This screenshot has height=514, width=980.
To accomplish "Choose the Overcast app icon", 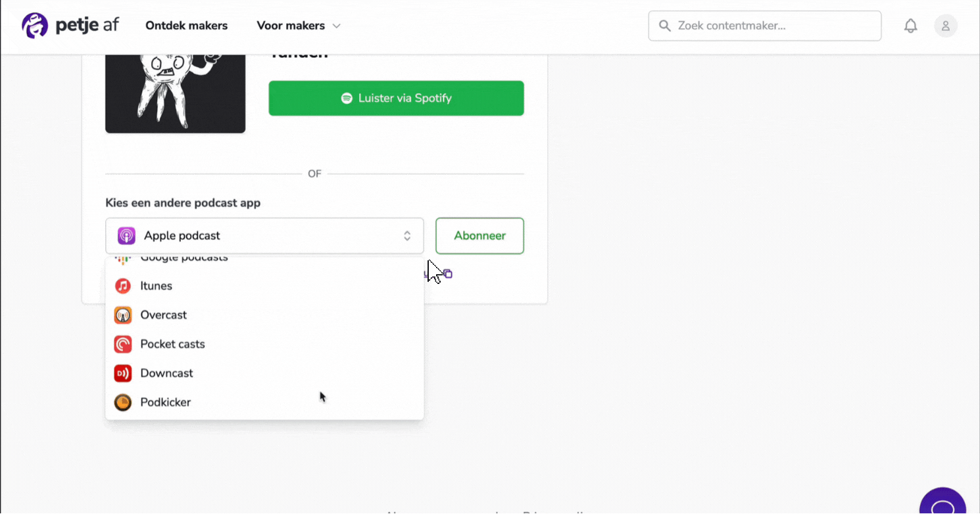I will pos(123,315).
